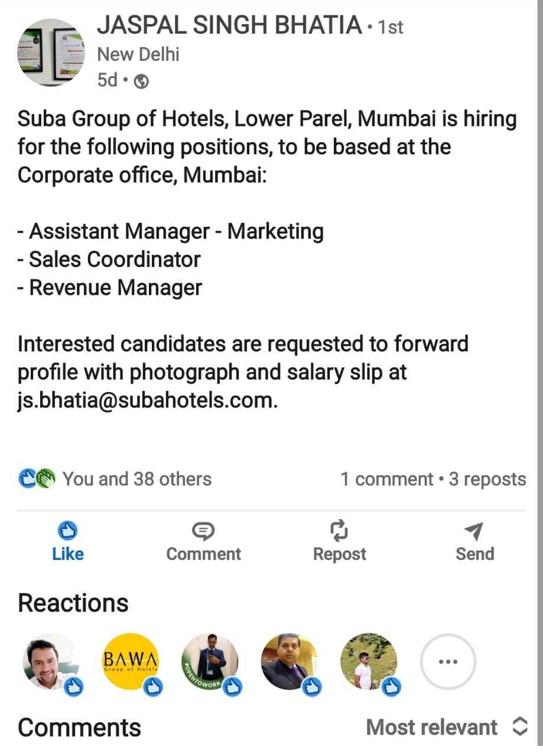View the 3 reposts count
The image size is (543, 756).
pyautogui.click(x=487, y=479)
